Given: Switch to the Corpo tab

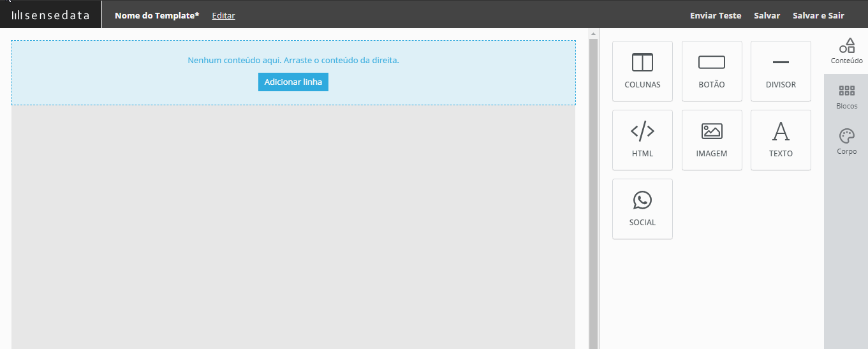Looking at the screenshot, I should pyautogui.click(x=846, y=142).
